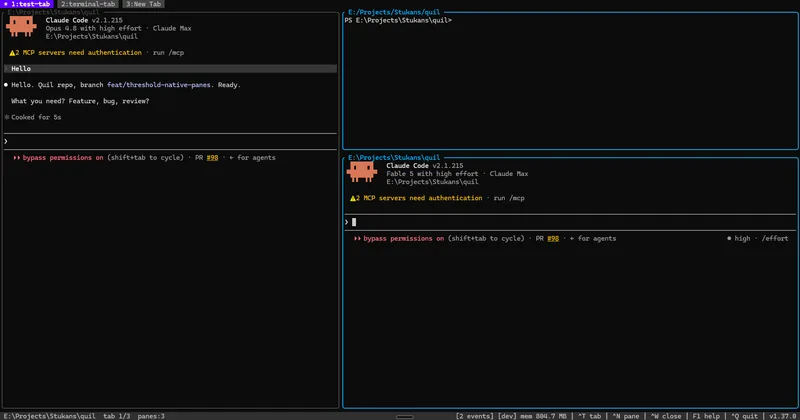Click "← for agents" in Fable 5 pane
This screenshot has width=800, height=420.
pos(593,238)
